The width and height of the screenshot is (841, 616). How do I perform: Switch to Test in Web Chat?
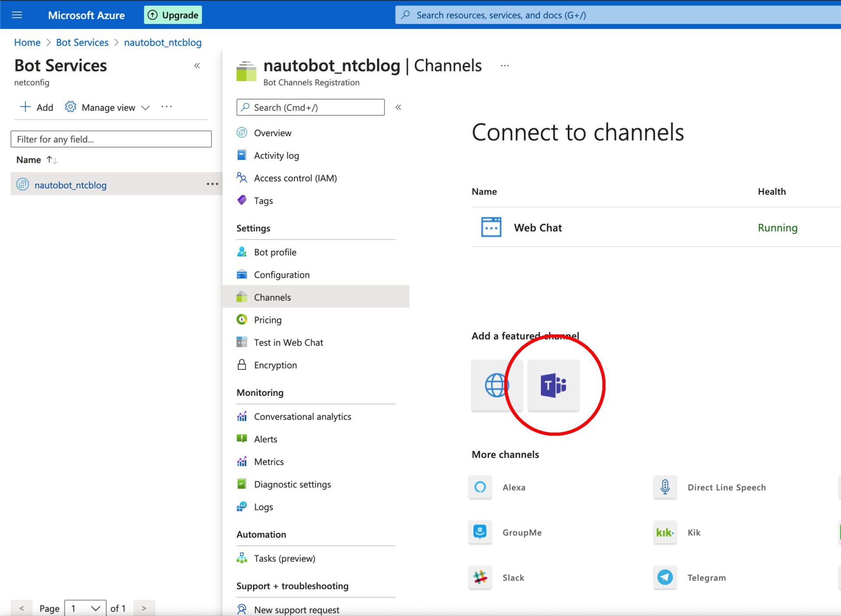point(288,342)
